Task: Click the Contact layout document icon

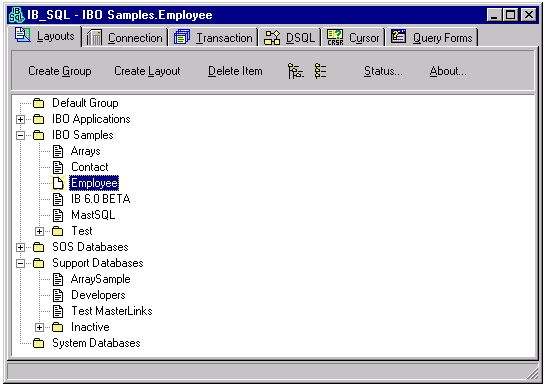Action: 58,167
